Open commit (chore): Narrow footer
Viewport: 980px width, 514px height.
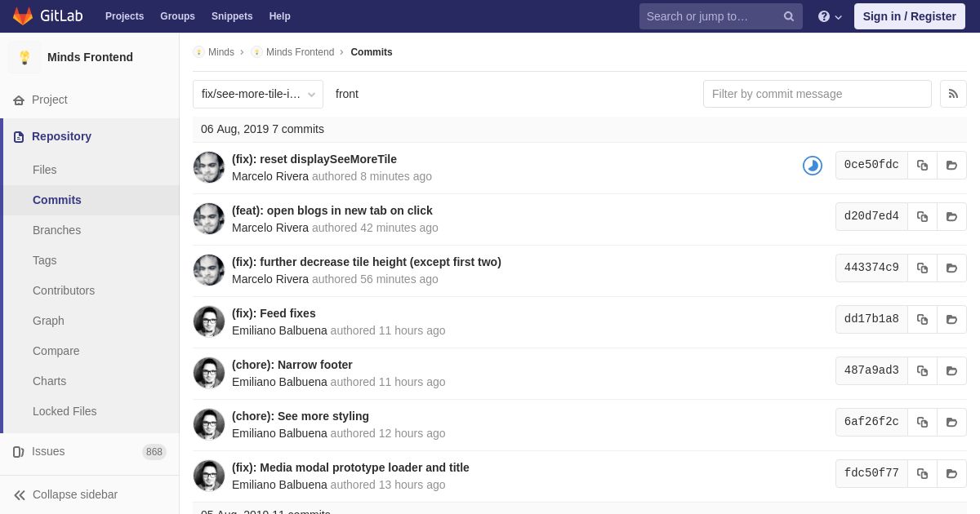coord(292,365)
